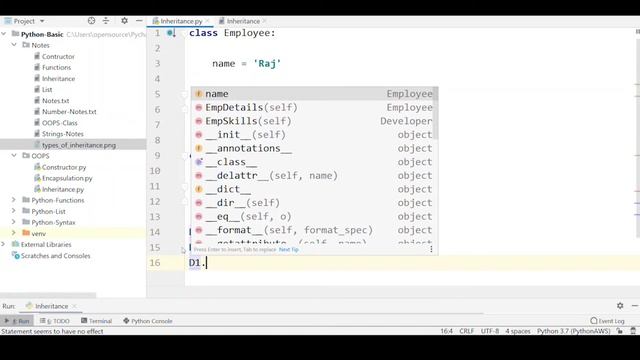Change UTF-8 file encoding

(x=490, y=331)
